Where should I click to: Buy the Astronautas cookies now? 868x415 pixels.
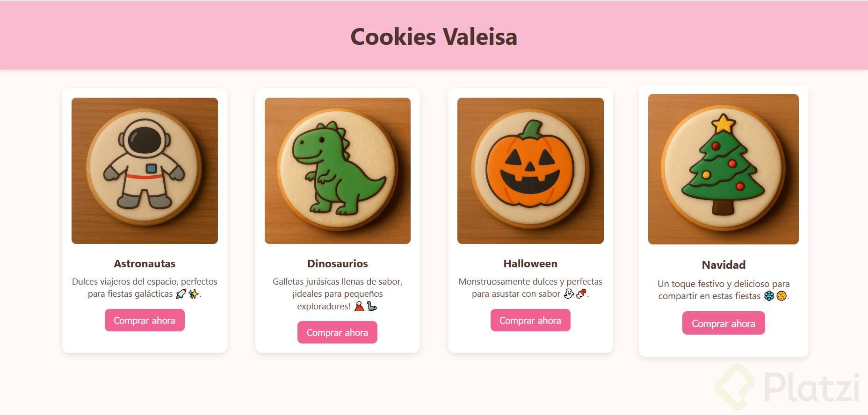pyautogui.click(x=145, y=320)
